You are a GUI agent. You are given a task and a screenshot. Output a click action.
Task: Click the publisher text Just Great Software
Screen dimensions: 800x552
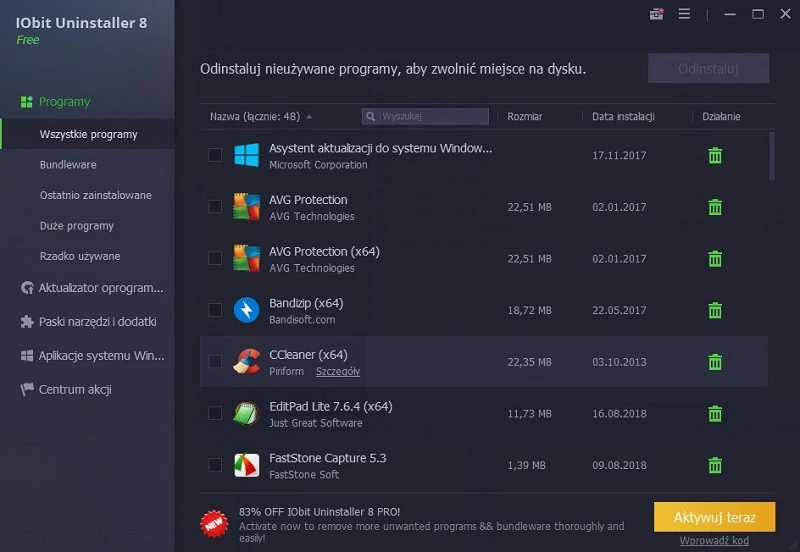click(316, 423)
